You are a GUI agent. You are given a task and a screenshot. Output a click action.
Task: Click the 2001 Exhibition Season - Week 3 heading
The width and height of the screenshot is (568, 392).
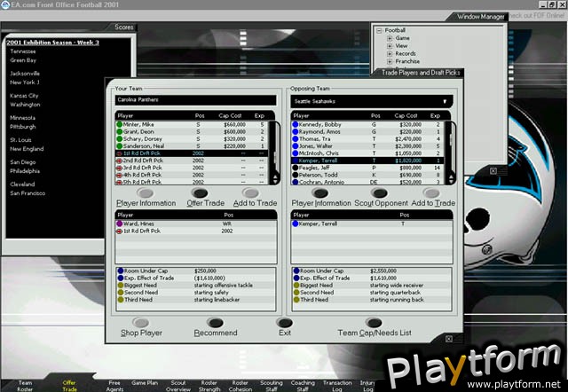pyautogui.click(x=52, y=43)
